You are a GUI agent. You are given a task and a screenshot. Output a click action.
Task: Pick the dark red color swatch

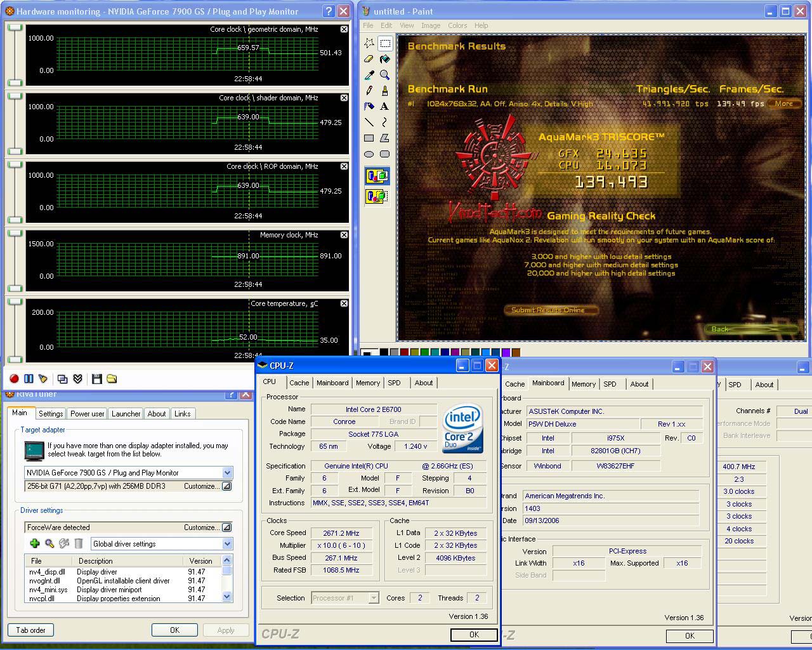[405, 352]
